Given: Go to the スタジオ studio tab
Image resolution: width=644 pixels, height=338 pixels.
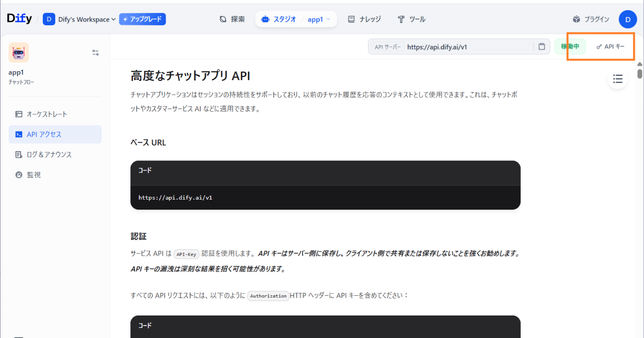Looking at the screenshot, I should click(x=279, y=19).
